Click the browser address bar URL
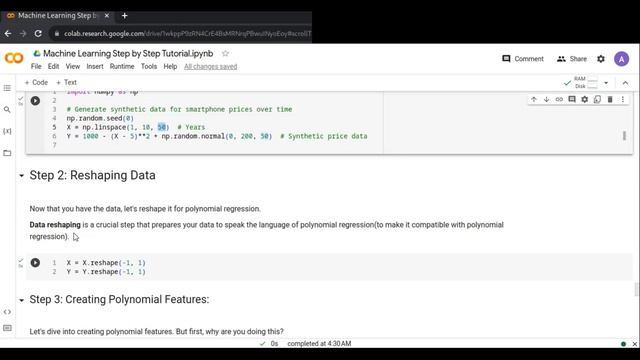Viewport: 640px width, 360px height. [x=187, y=33]
